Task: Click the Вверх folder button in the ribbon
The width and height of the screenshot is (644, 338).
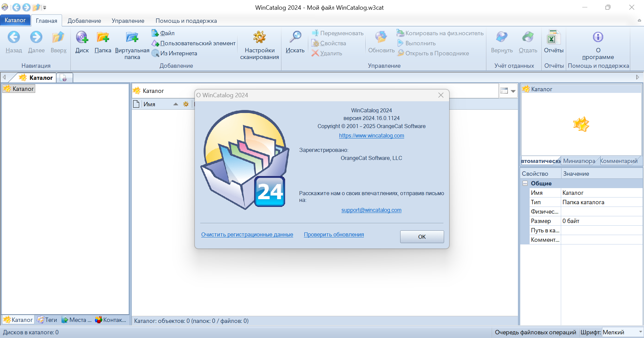Action: click(58, 42)
